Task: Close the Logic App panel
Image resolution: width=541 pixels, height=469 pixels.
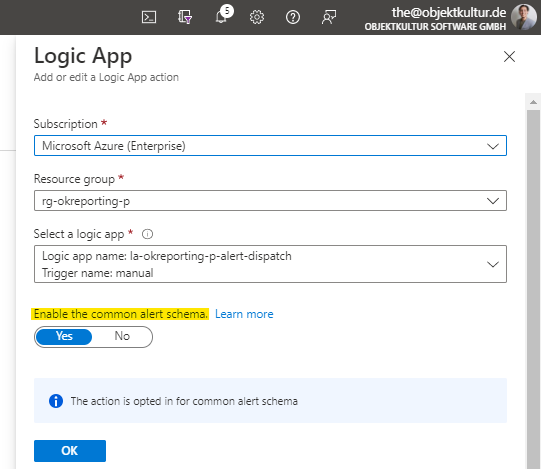Action: 509,57
